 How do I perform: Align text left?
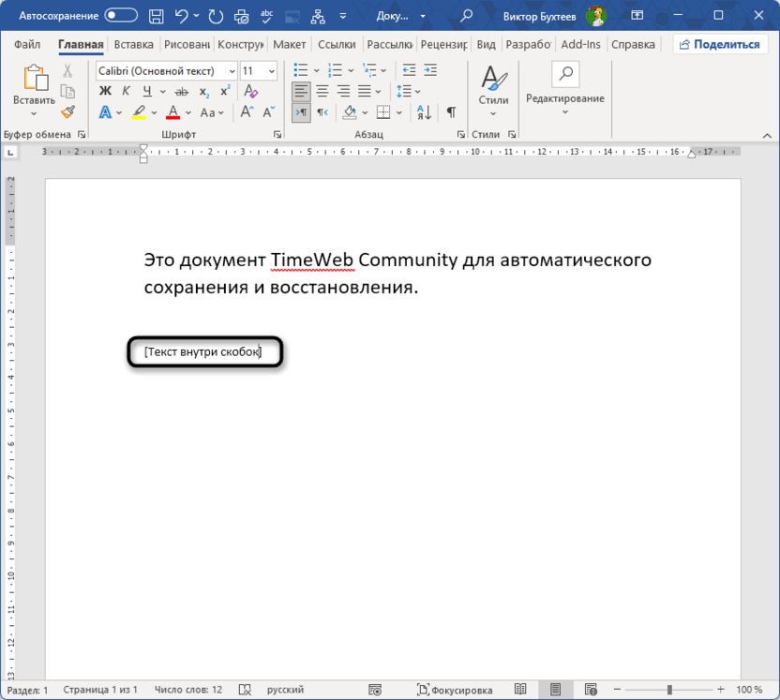tap(301, 92)
